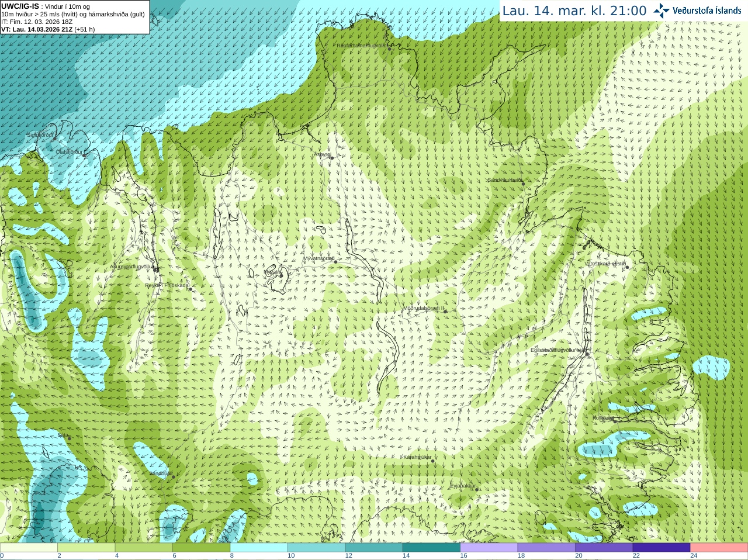Screen dimensions: 748x560
Task: Click the Möðrudalsöræfi II station label
Action: pos(424,307)
